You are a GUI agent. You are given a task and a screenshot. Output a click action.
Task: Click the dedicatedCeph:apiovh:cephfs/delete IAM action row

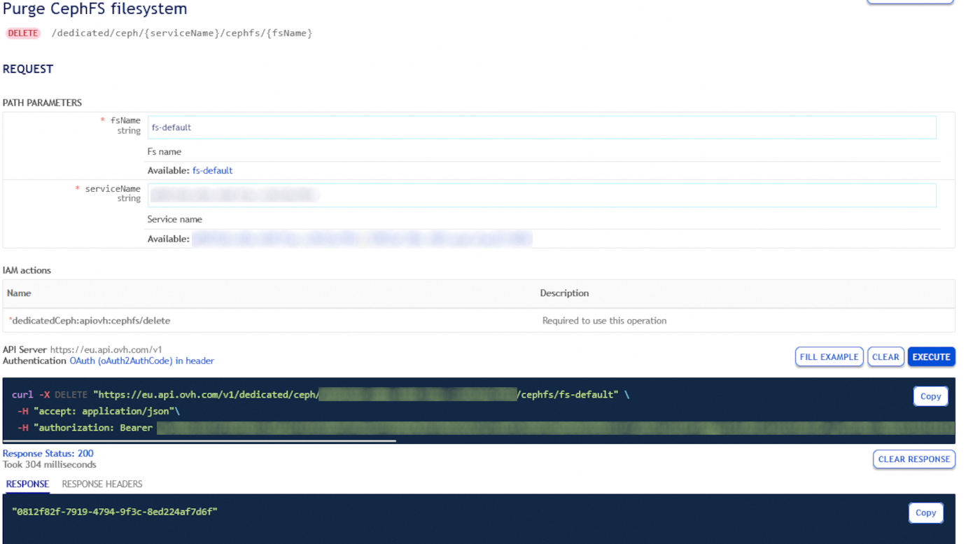[x=90, y=320]
